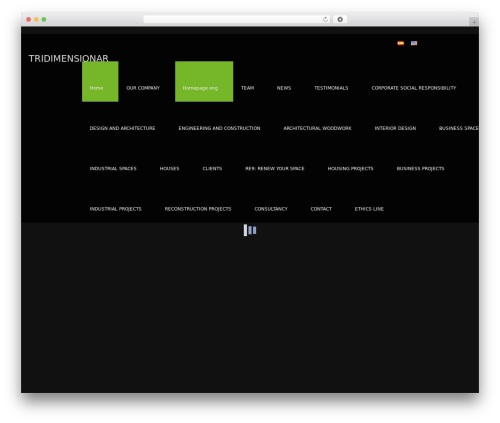Select the Homepage eng menu item
This screenshot has width=500, height=423.
204,82
